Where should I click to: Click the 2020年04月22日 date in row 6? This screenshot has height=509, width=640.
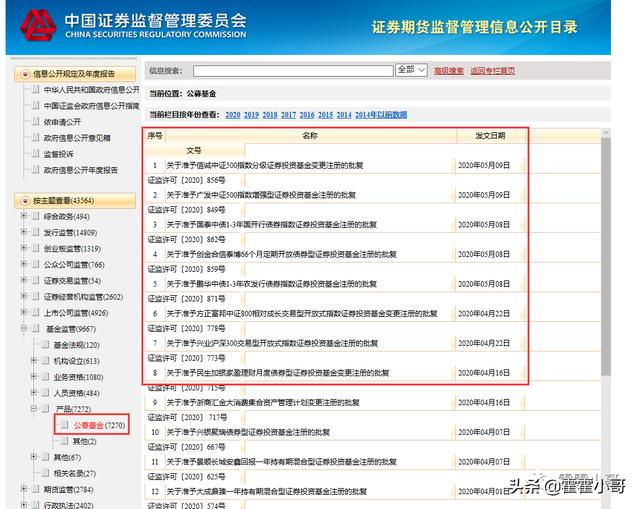coord(484,313)
